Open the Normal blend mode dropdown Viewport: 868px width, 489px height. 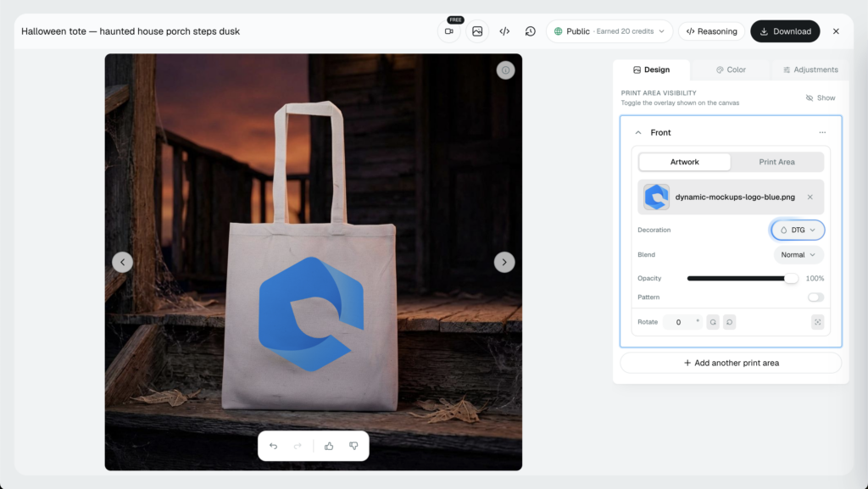coord(798,255)
